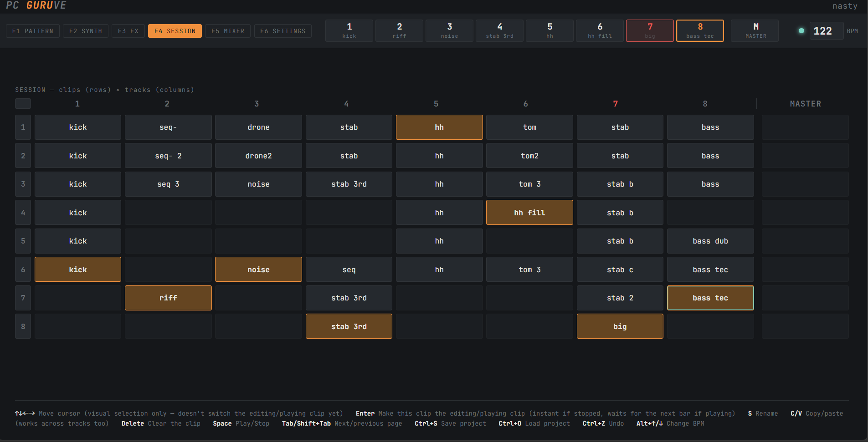Select the active riff clip
The width and height of the screenshot is (868, 442).
tap(168, 298)
